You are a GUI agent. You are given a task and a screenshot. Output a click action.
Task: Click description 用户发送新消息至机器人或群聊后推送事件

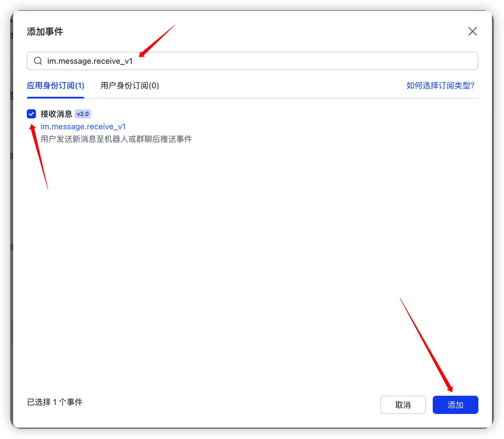116,139
